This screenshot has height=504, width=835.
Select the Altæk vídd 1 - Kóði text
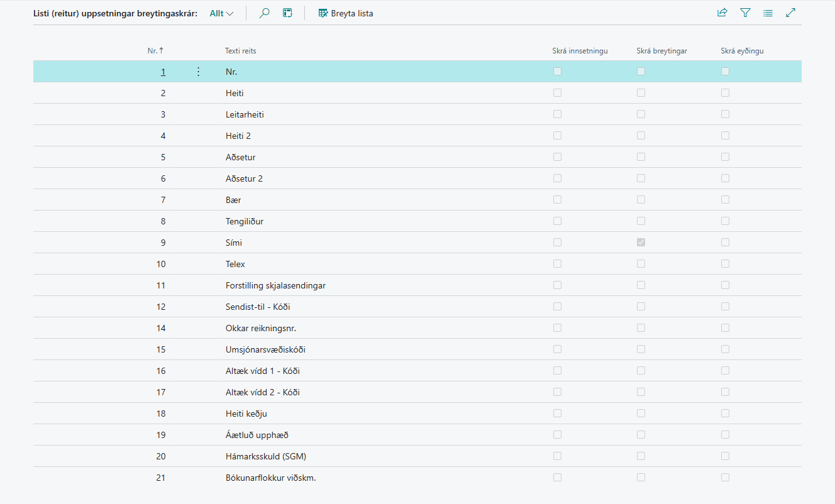click(263, 371)
